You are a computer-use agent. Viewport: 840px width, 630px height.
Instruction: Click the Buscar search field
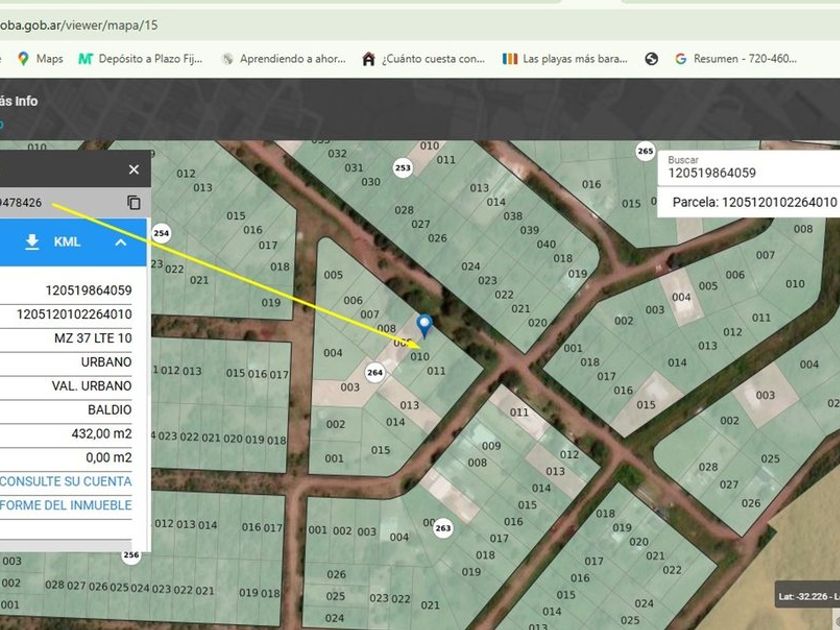pos(750,173)
